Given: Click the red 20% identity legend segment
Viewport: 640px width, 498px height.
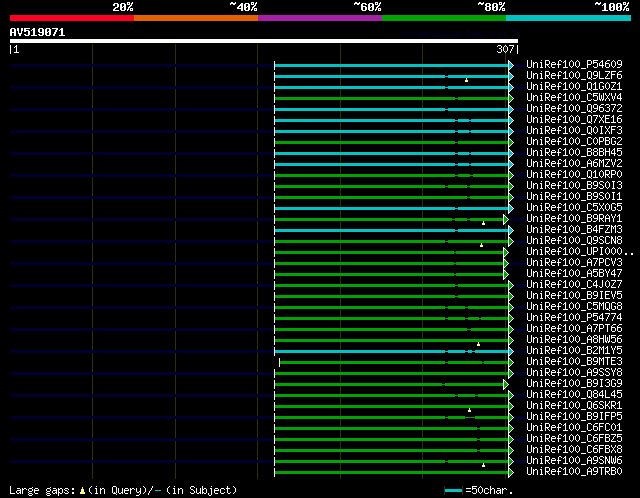Looking at the screenshot, I should (71, 18).
